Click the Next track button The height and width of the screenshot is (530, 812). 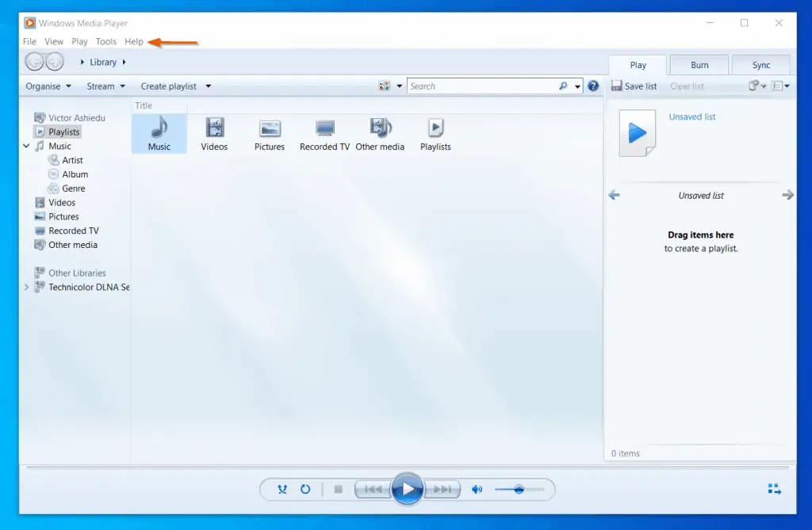point(443,489)
